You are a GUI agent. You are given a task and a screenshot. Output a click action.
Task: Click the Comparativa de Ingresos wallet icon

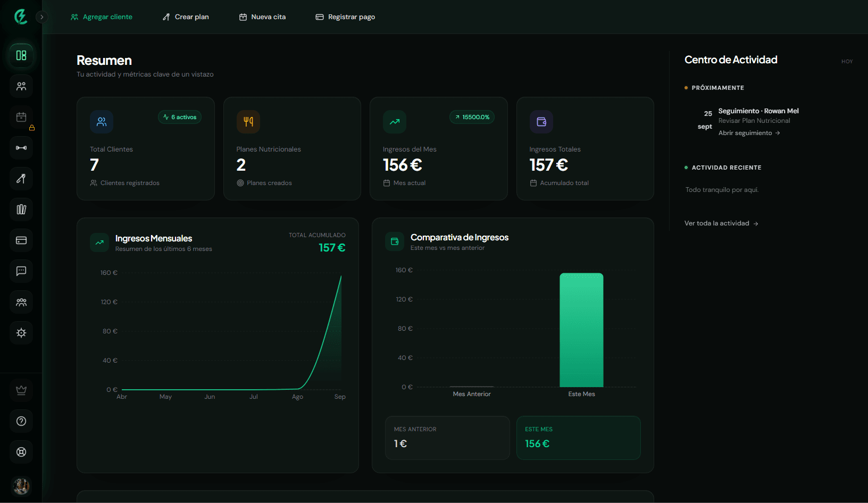click(395, 241)
